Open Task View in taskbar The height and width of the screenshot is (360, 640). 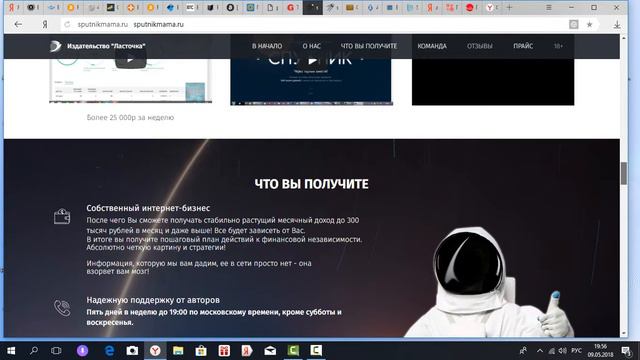(56, 351)
